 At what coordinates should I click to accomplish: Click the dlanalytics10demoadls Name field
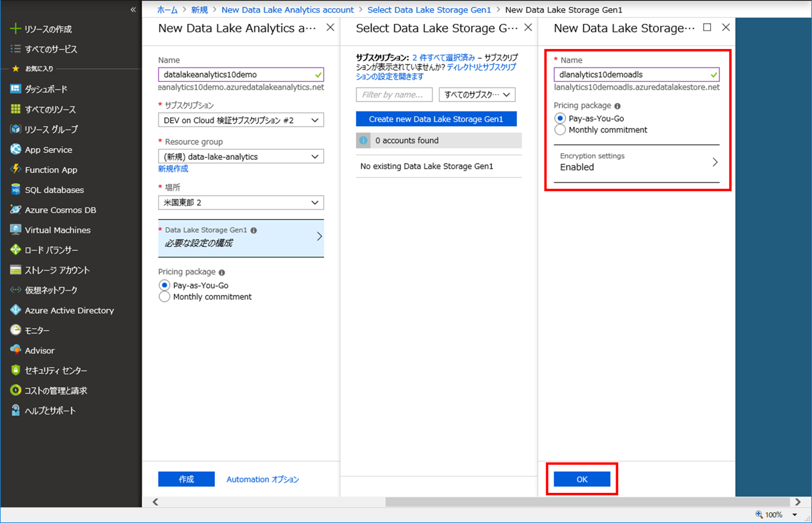[x=637, y=74]
